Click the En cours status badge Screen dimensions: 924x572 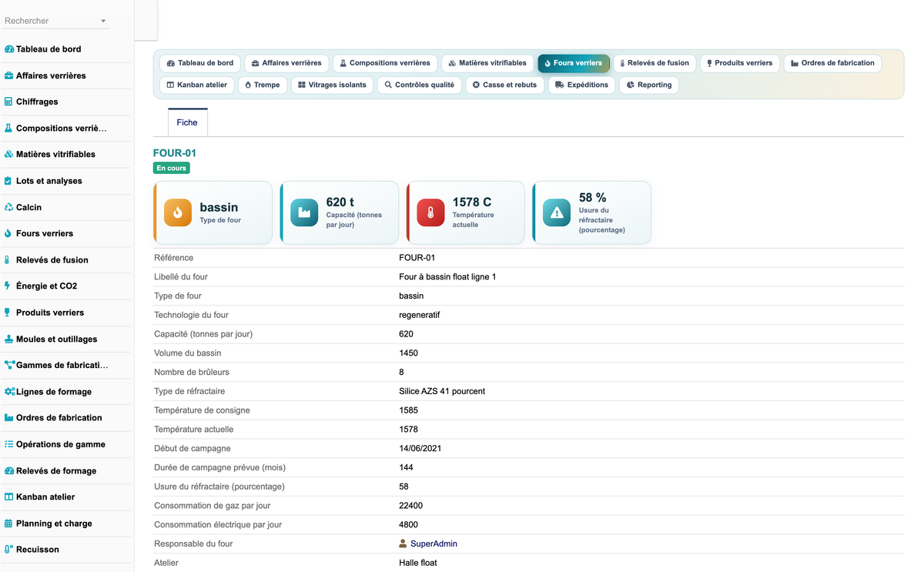tap(172, 168)
